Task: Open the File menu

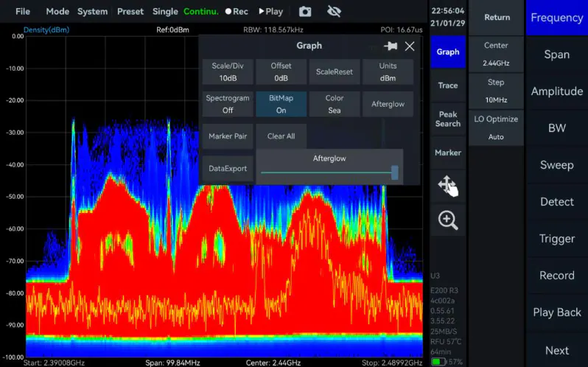Action: click(x=23, y=12)
